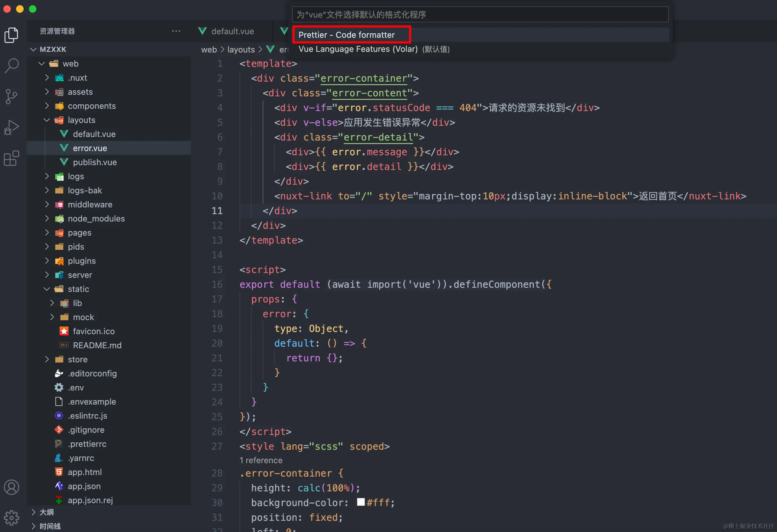Screen dimensions: 777x532
Task: Click the .editorconfig file icon
Action: point(59,373)
